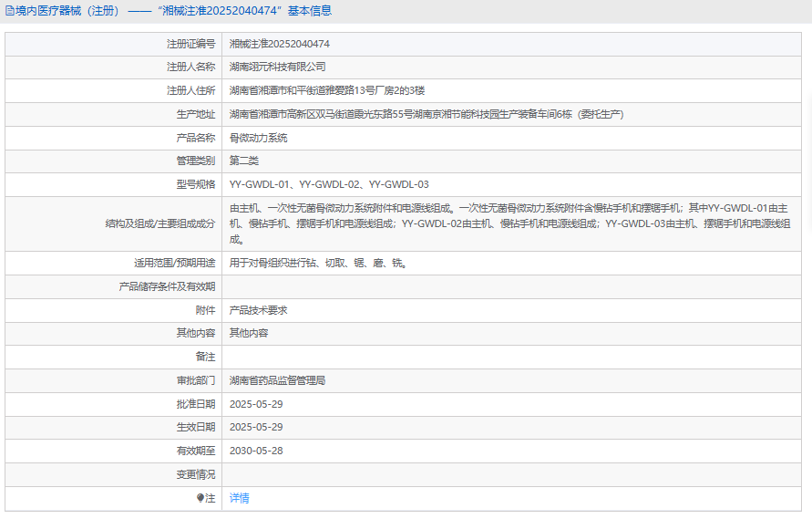The height and width of the screenshot is (519, 812).
Task: Click the bulb icon beside 注 label
Action: tap(200, 498)
